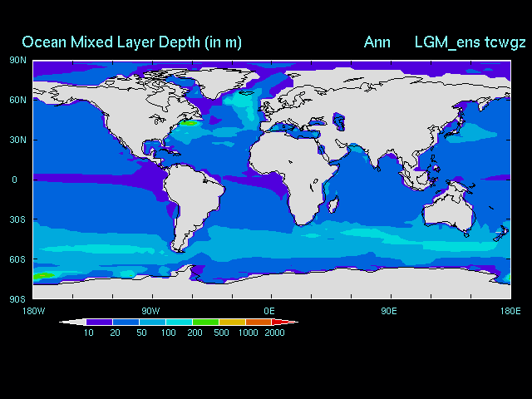Click the '60S' latitude axis label
532x399 pixels.
(17, 259)
